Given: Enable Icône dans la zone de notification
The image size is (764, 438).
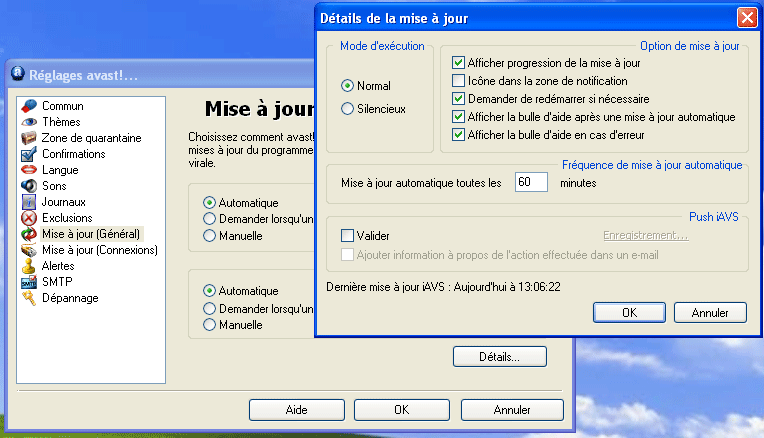Looking at the screenshot, I should click(458, 80).
